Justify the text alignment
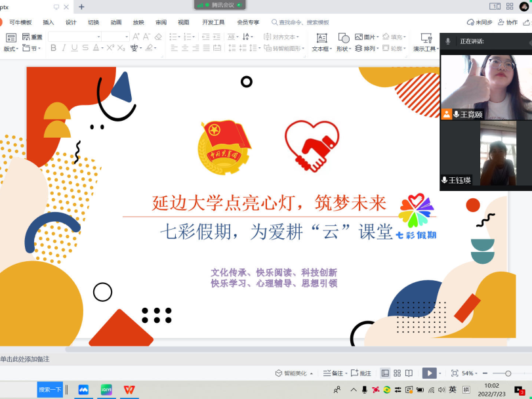Viewport: 532px width, 399px height. coord(206,48)
